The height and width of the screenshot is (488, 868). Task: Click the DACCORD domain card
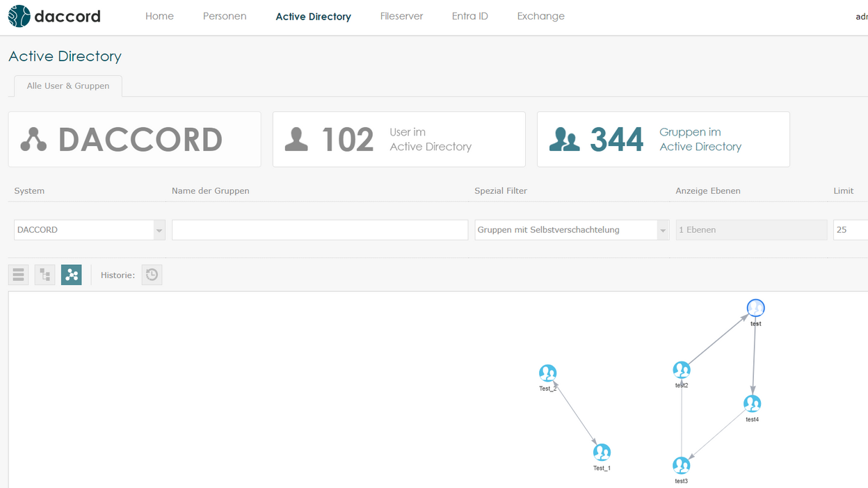134,139
